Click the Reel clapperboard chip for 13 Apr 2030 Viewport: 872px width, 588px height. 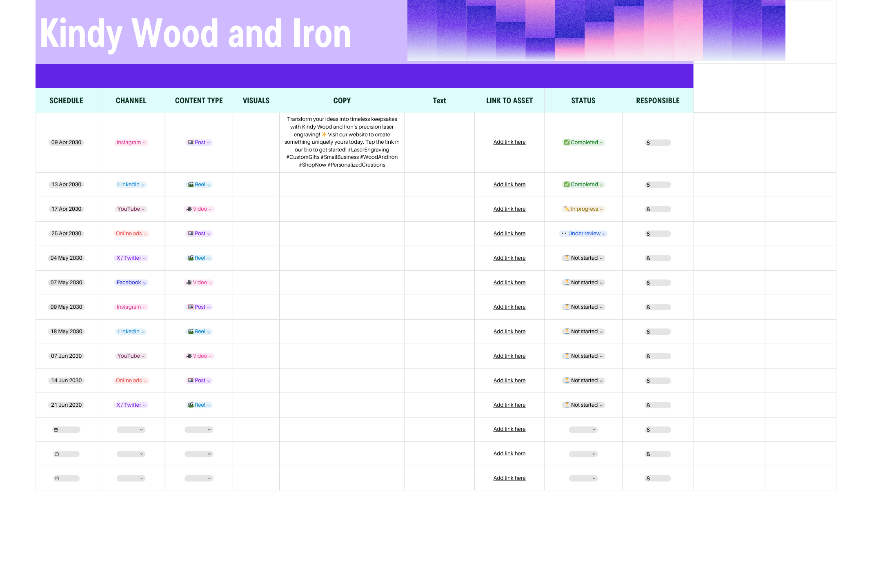199,185
